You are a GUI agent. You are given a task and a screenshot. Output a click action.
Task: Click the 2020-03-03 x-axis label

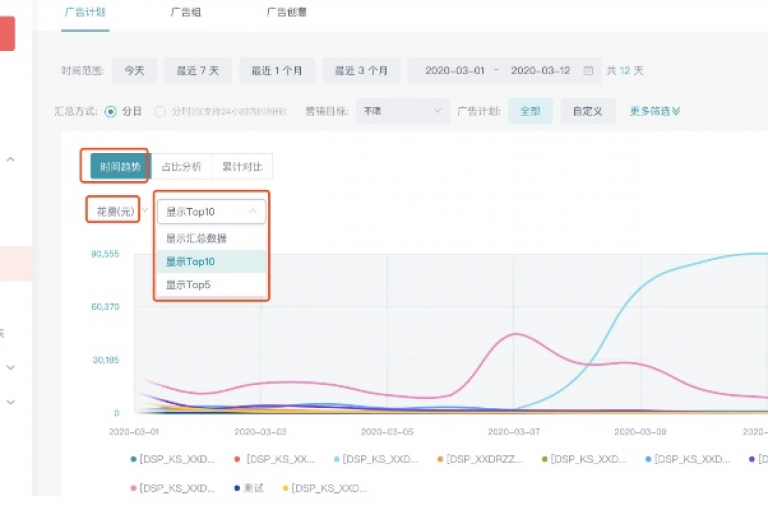click(x=260, y=432)
